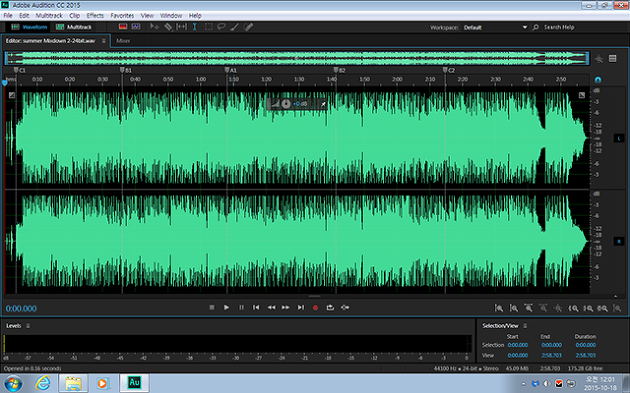Click the red Record button
Viewport: 630px width, 393px height.
(315, 308)
